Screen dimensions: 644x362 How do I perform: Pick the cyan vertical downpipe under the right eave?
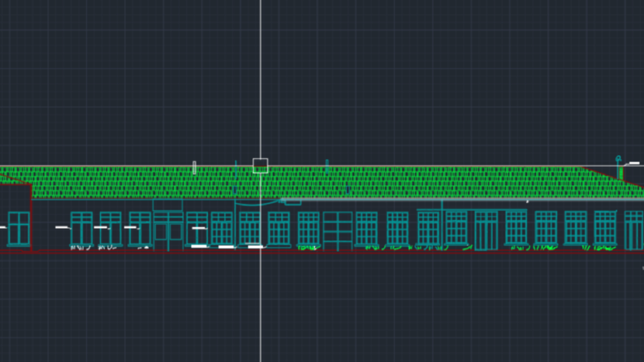pyautogui.click(x=442, y=225)
